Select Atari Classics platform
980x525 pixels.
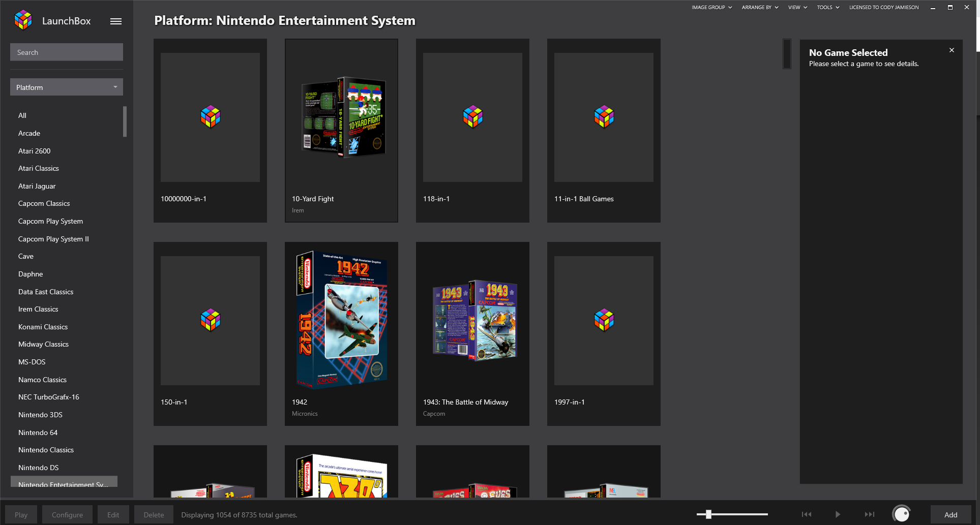point(39,168)
